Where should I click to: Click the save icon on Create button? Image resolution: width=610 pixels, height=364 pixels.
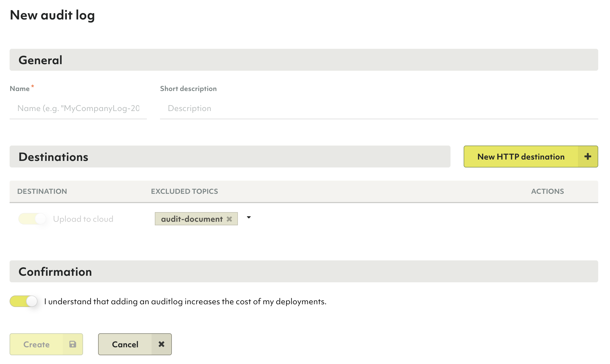coord(72,344)
